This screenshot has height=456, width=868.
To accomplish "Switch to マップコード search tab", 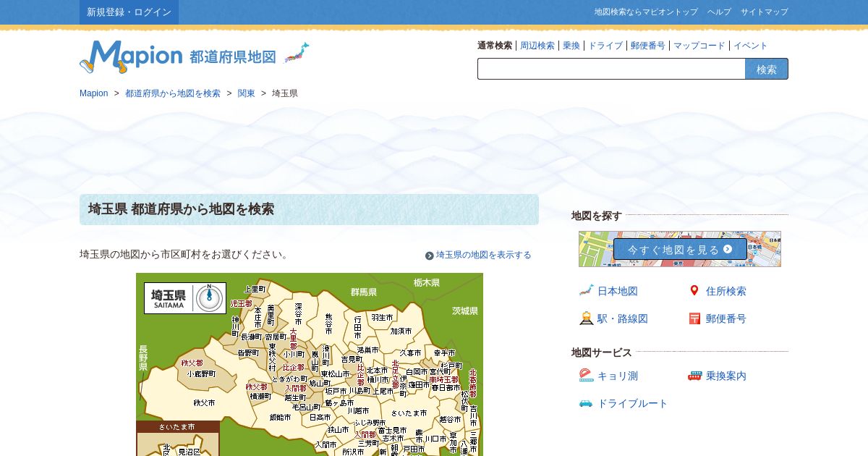I will (x=699, y=46).
